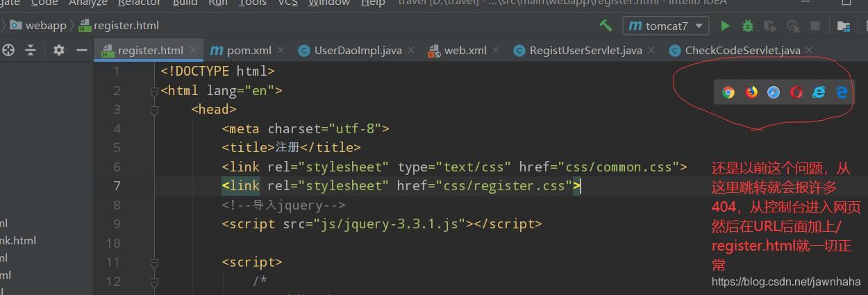Start profiler run icon
Viewport: 868px width, 295px height.
tap(792, 26)
